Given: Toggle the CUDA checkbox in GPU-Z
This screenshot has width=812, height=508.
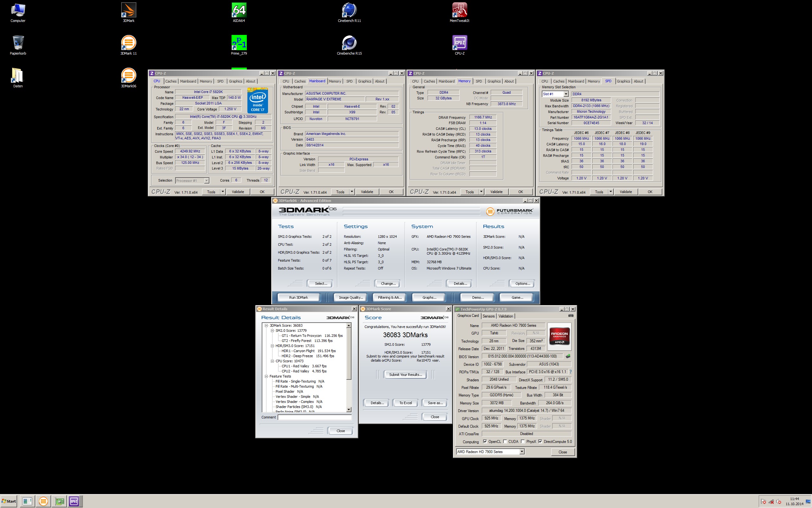Looking at the screenshot, I should 505,441.
